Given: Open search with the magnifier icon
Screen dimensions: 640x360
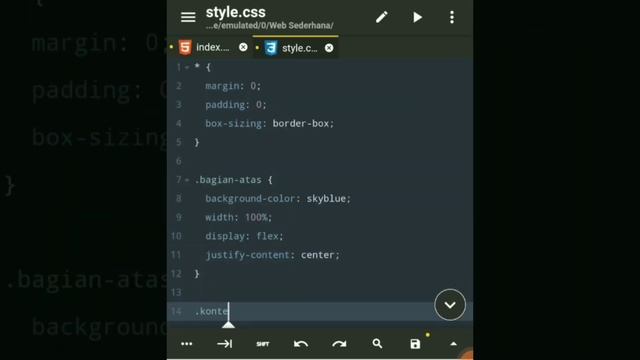Looking at the screenshot, I should (377, 344).
